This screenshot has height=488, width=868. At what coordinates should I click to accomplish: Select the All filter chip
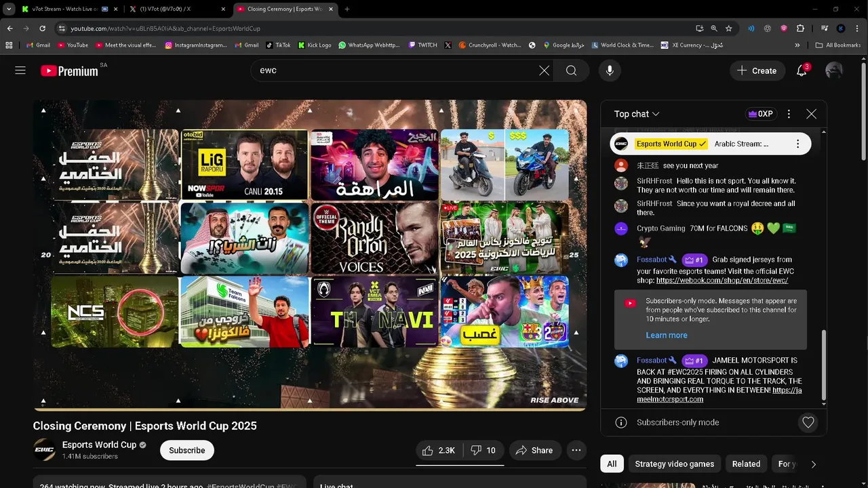coord(612,464)
